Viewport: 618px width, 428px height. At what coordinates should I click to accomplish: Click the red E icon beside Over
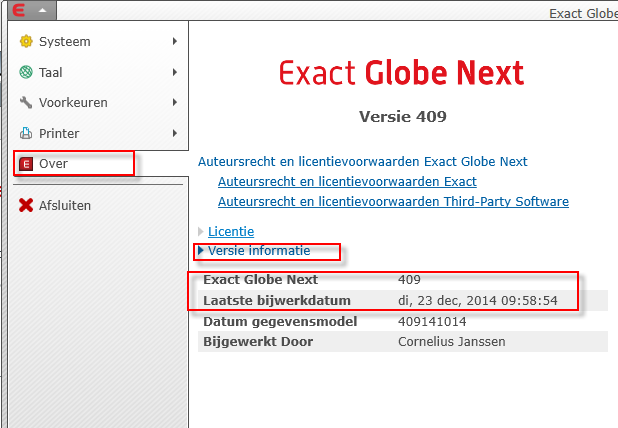pos(26,164)
